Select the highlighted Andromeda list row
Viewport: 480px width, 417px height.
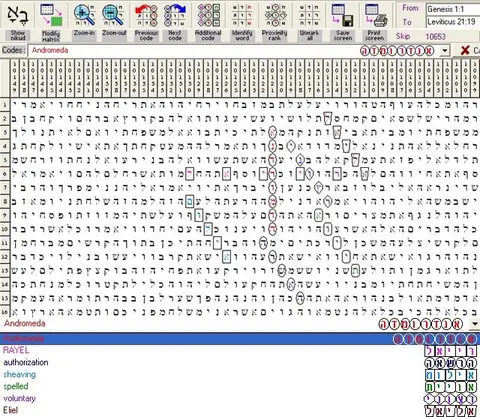240,339
